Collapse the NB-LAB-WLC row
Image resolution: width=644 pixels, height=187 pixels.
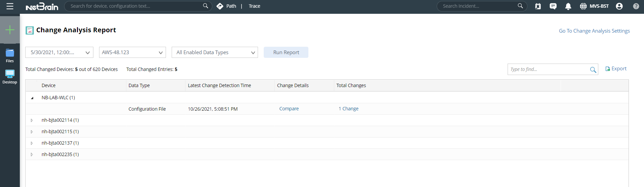32,98
